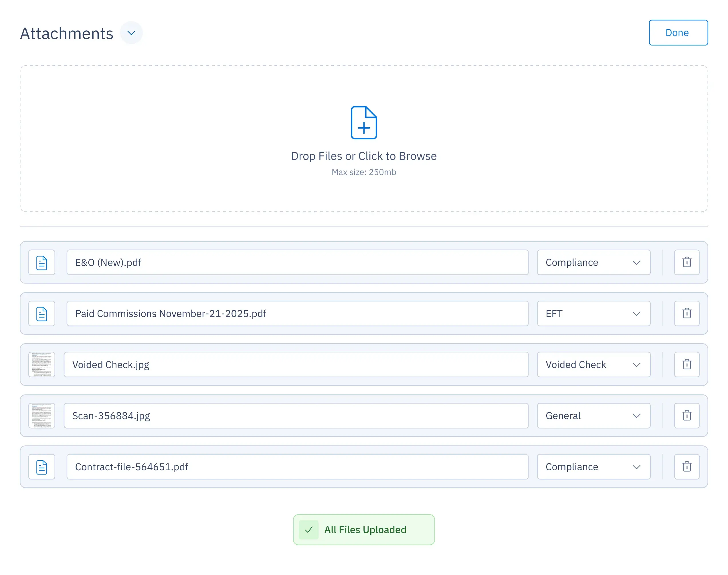Click the trash icon for Paid Commissions file

687,314
